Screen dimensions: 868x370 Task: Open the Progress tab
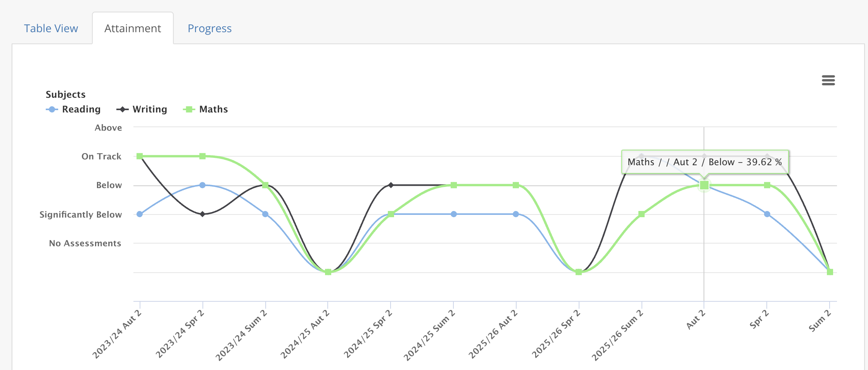(x=209, y=28)
